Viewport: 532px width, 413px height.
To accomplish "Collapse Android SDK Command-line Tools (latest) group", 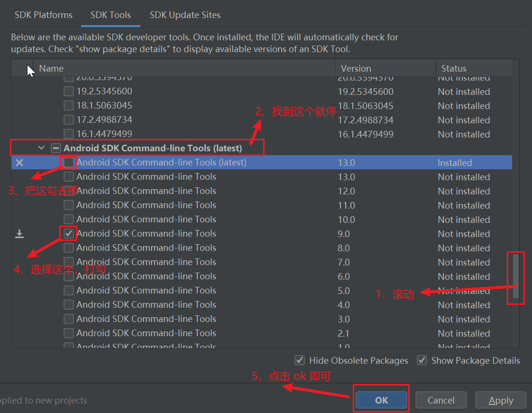I will (41, 148).
